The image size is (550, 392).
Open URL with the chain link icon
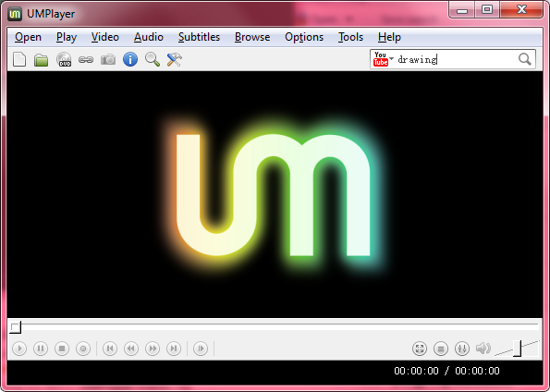(x=86, y=60)
